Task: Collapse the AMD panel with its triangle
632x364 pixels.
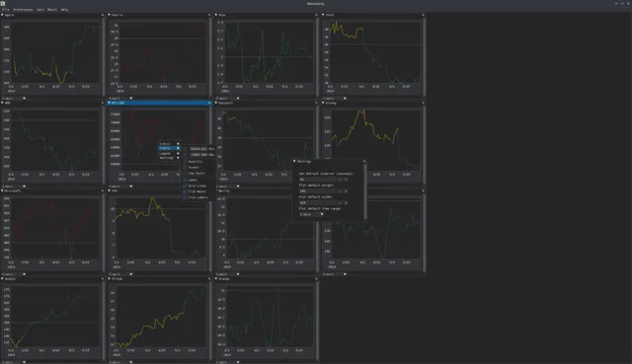Action: [2, 103]
